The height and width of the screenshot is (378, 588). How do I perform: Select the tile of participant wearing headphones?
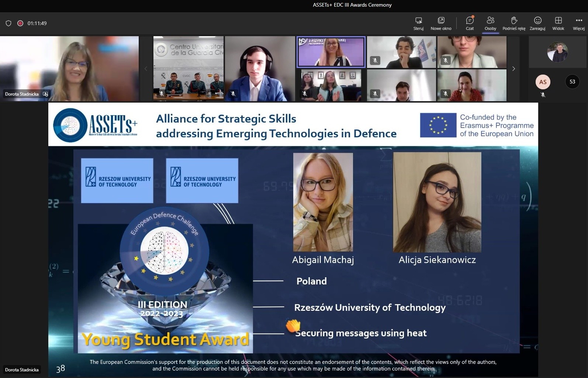tap(260, 69)
